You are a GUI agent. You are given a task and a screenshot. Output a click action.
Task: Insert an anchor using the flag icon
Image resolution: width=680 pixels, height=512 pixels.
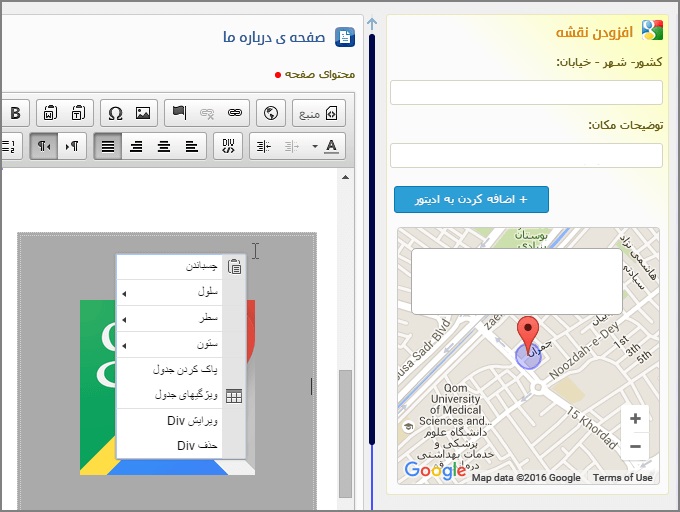click(x=178, y=112)
